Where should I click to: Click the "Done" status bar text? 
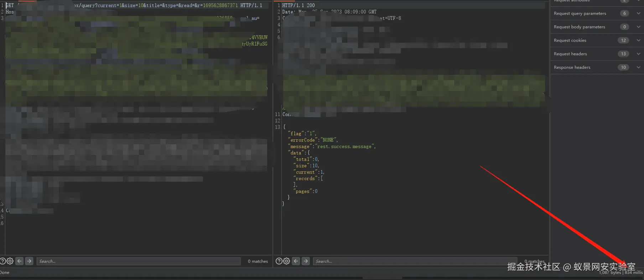(x=5, y=273)
